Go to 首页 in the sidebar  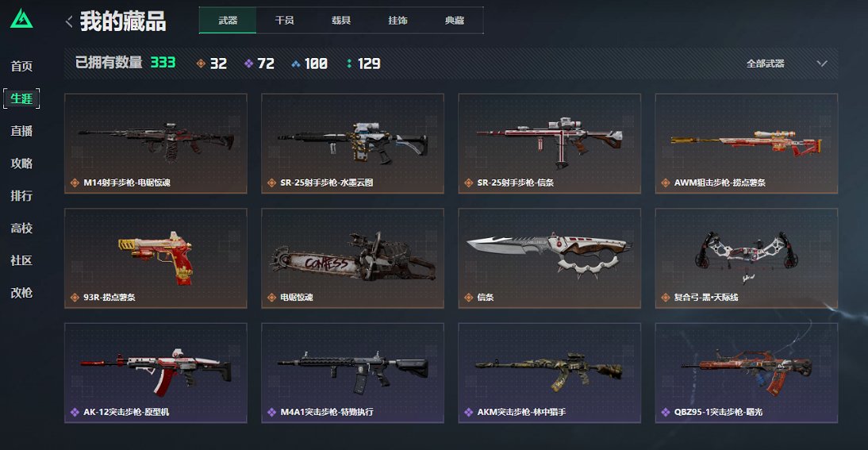21,66
